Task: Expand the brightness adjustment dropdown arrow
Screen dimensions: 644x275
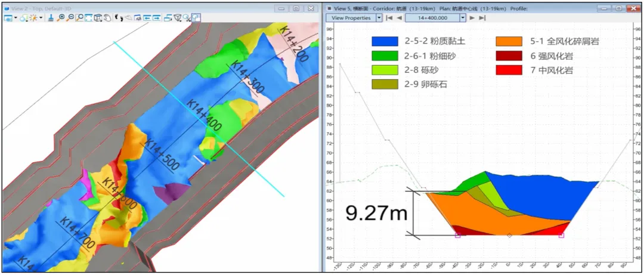Action: click(41, 18)
